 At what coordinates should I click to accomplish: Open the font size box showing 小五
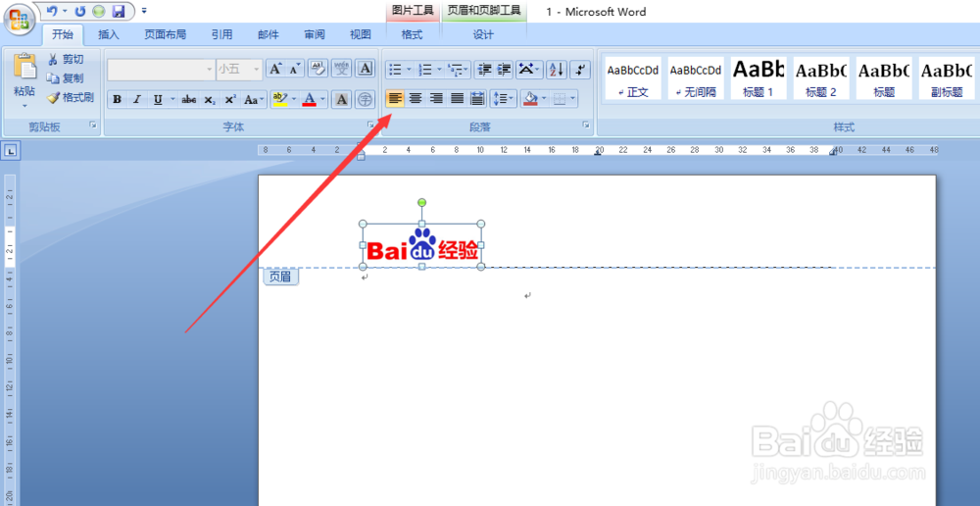(x=239, y=70)
